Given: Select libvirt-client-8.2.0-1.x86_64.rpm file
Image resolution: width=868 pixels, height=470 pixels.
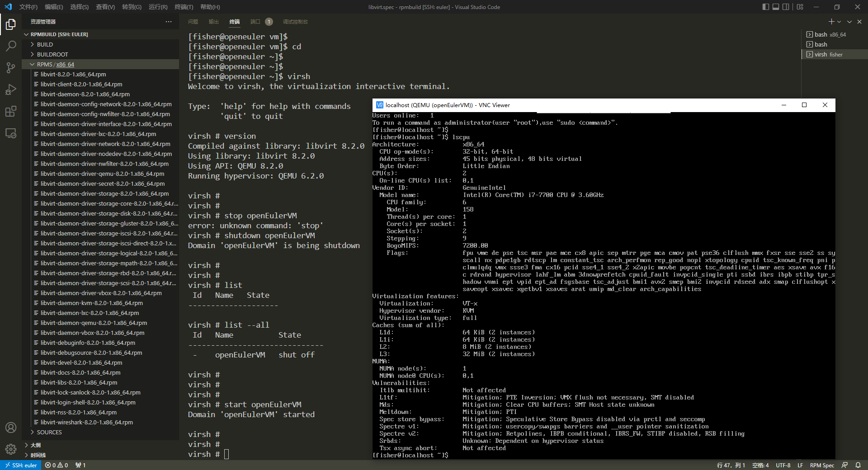Looking at the screenshot, I should 100,84.
